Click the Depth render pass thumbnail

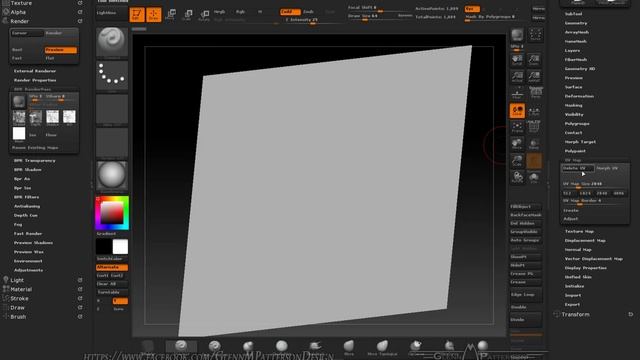pyautogui.click(x=36, y=117)
